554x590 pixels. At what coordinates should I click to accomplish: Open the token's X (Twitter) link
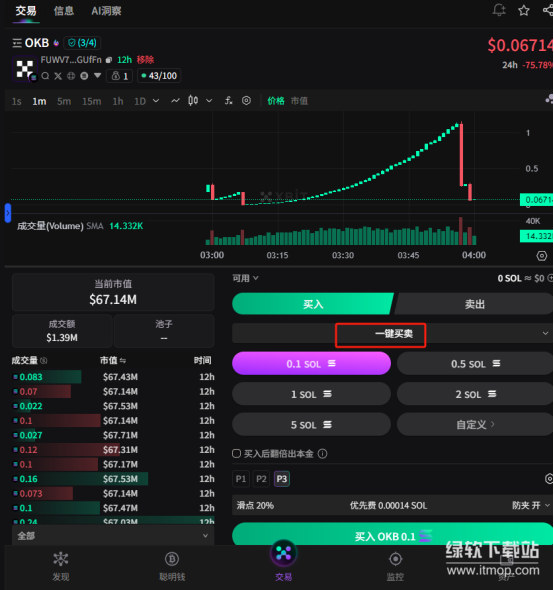[x=58, y=76]
